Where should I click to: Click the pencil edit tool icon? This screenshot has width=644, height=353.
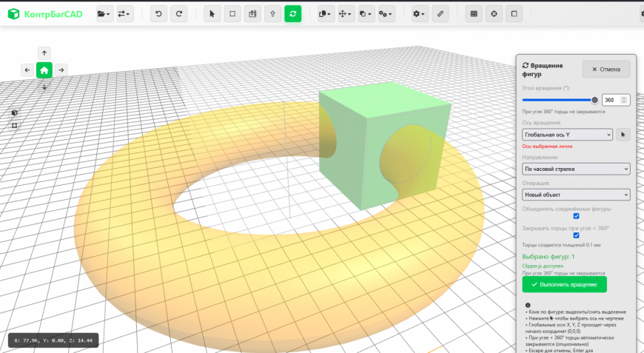click(440, 14)
